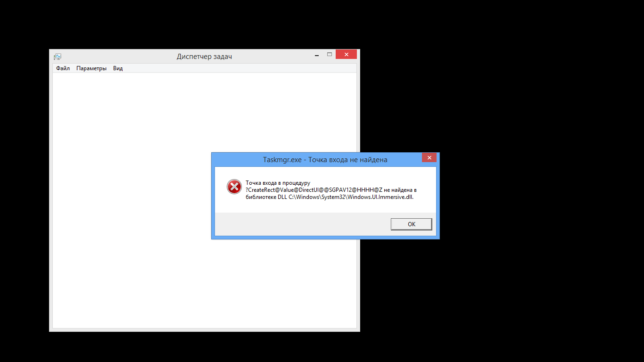Screen dimensions: 644x362
Task: Click the gray dialog footer beside OK
Action: 302,224
